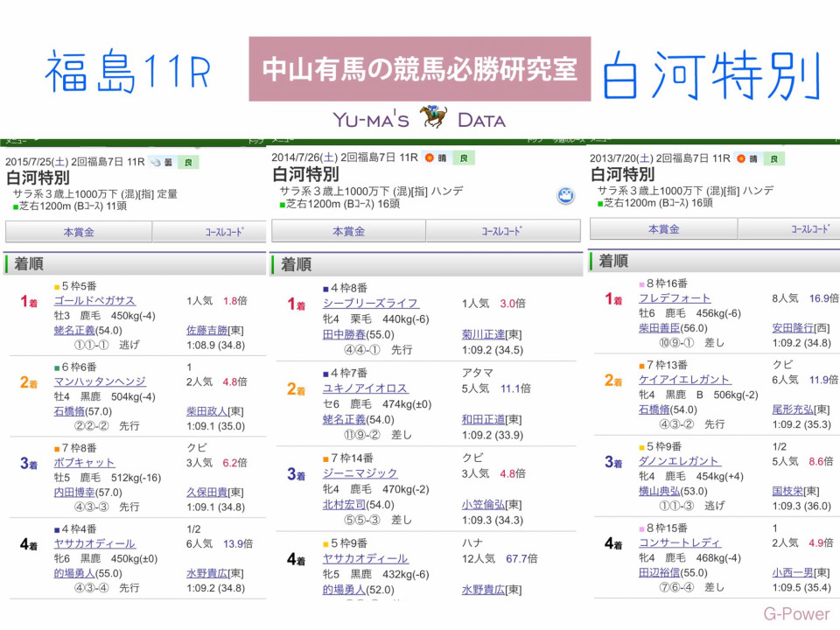Click the 白河特別 title in the 2015/7/25 panel
Screen dimensions: 840x630
point(38,178)
